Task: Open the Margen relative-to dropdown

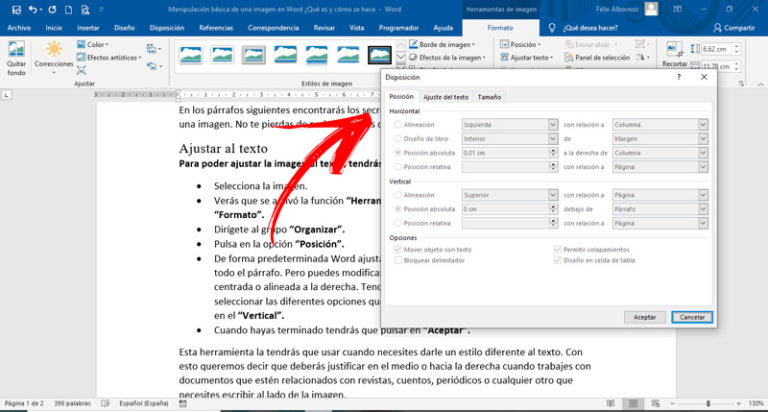Action: click(703, 138)
